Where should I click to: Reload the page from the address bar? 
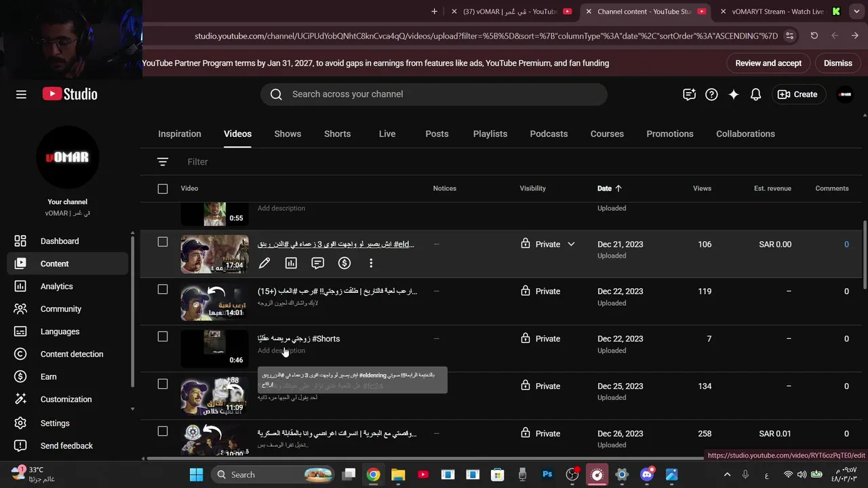pos(814,36)
